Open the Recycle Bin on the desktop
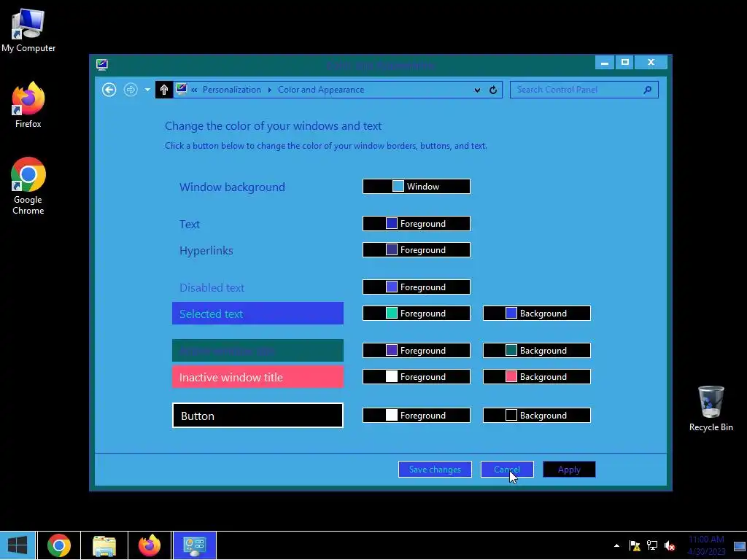747x560 pixels. [x=711, y=408]
